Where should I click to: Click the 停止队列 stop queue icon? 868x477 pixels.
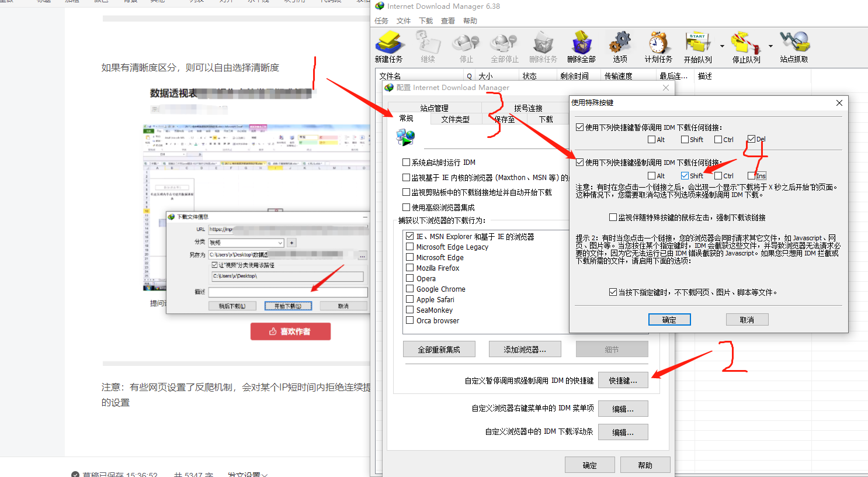(x=746, y=47)
